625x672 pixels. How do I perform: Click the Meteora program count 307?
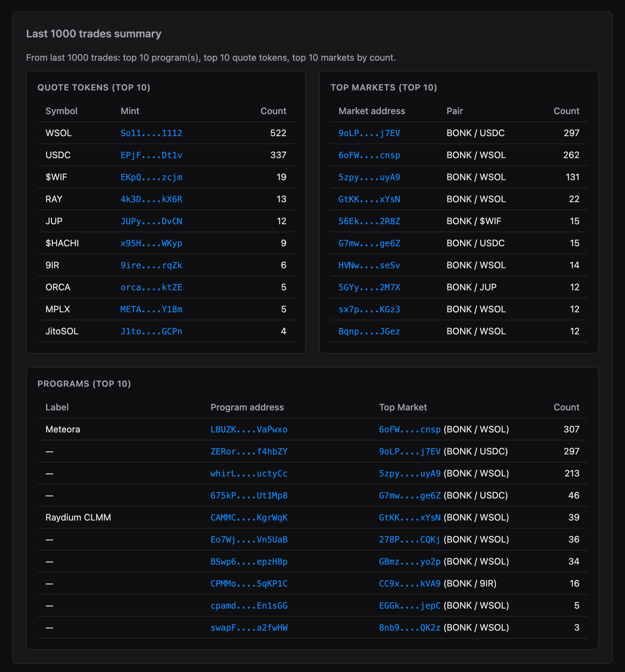[571, 429]
